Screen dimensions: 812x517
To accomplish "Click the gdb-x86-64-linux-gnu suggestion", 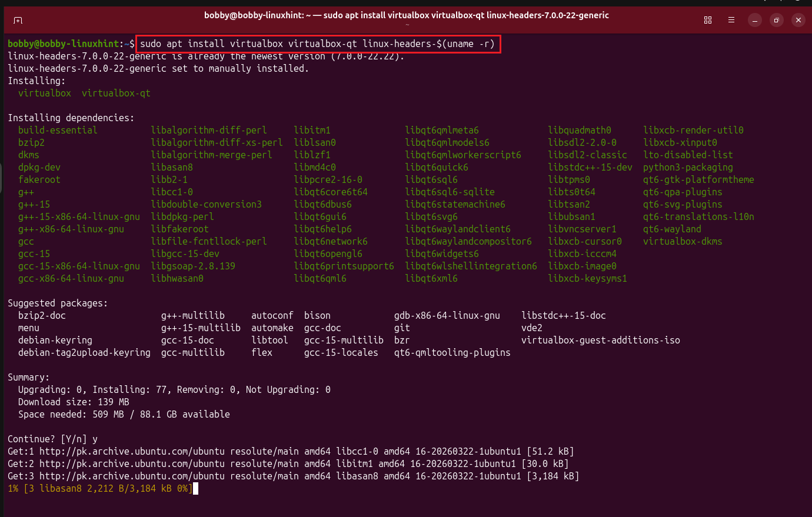I will coord(447,315).
